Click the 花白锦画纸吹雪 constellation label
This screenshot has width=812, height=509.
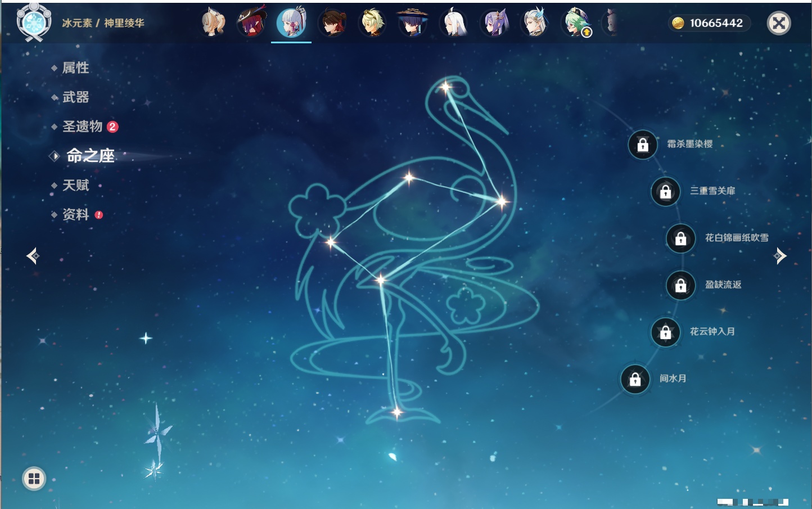pos(737,237)
